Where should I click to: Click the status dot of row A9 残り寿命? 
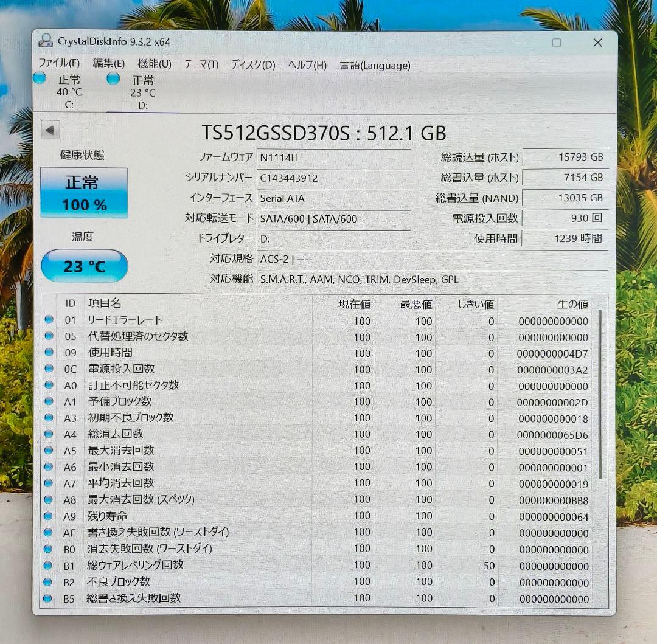[48, 516]
